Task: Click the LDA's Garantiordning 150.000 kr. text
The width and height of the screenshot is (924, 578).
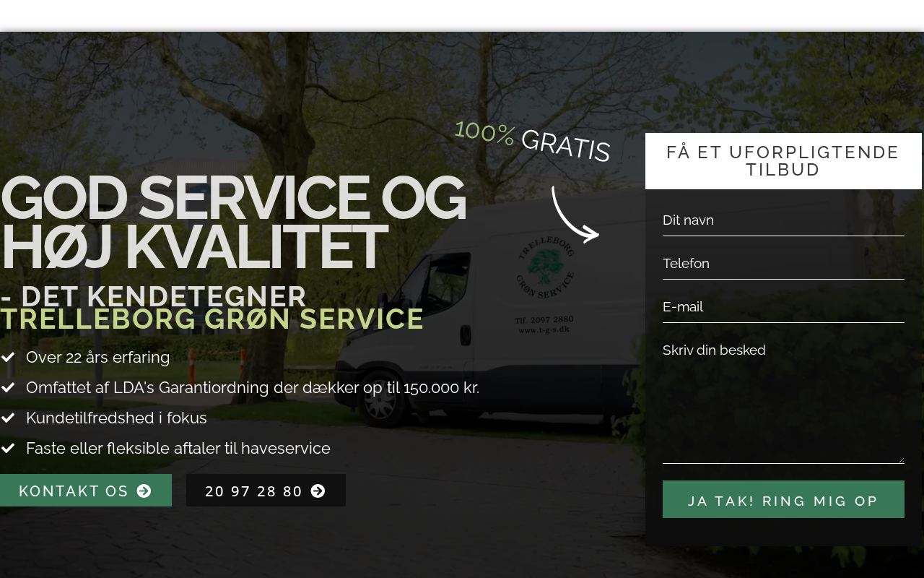Action: (x=253, y=387)
